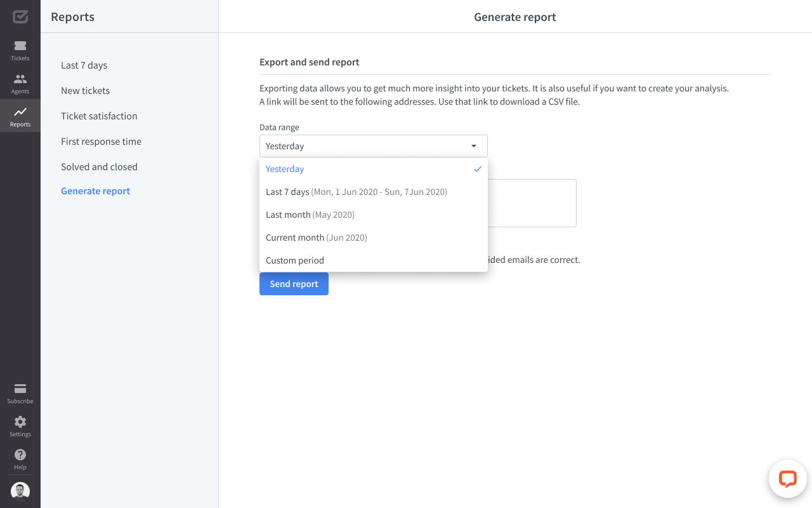Screen dimensions: 812x508
Task: Click the user profile avatar
Action: [20, 491]
